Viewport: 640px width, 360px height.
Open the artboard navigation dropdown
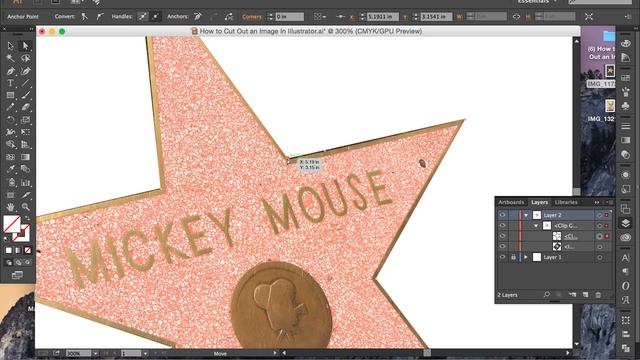(x=145, y=353)
